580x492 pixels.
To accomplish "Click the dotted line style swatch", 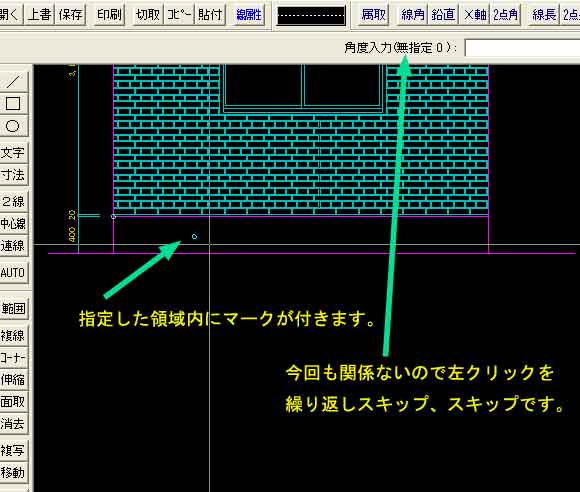I will 311,16.
